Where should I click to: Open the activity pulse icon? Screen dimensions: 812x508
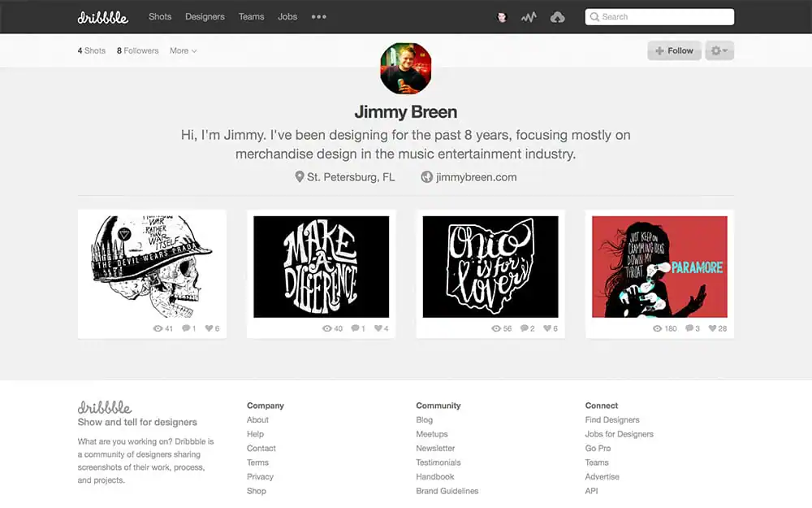coord(529,17)
